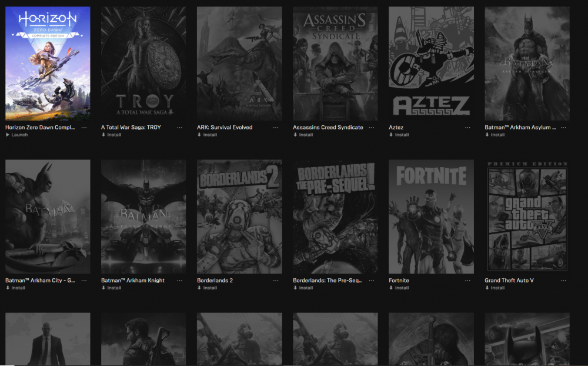Click the Horizon Zero Dawn Compl... title text
The height and width of the screenshot is (366, 588).
click(x=40, y=127)
